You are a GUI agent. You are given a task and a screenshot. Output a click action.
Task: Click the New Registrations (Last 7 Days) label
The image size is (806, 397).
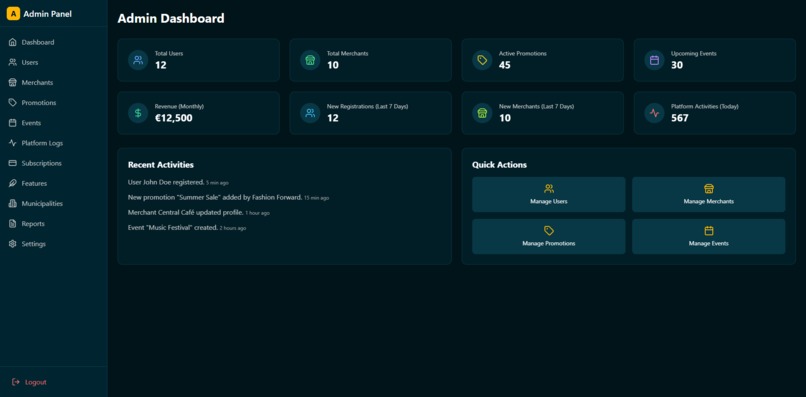(x=368, y=106)
